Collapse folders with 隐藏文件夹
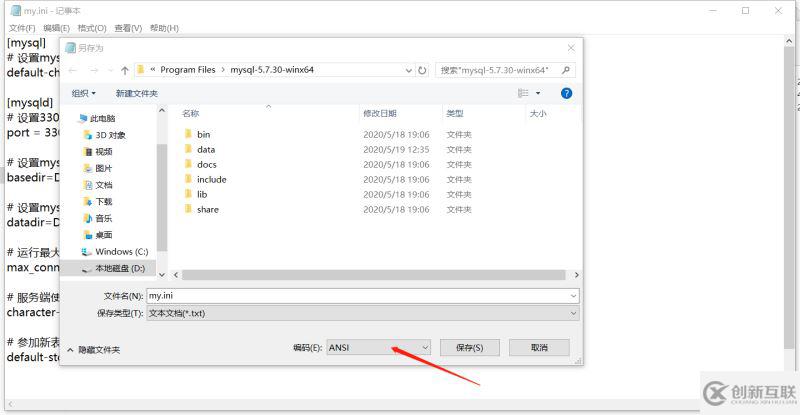This screenshot has width=800, height=415. pos(94,350)
